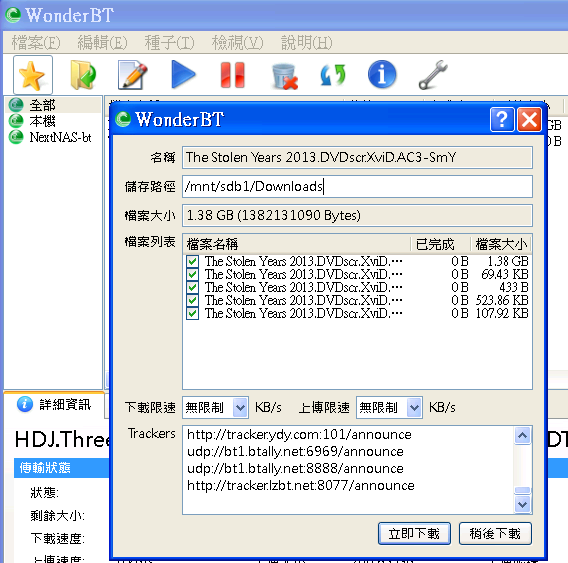This screenshot has width=568, height=563.
Task: Click the 立即下載 button
Action: point(414,533)
